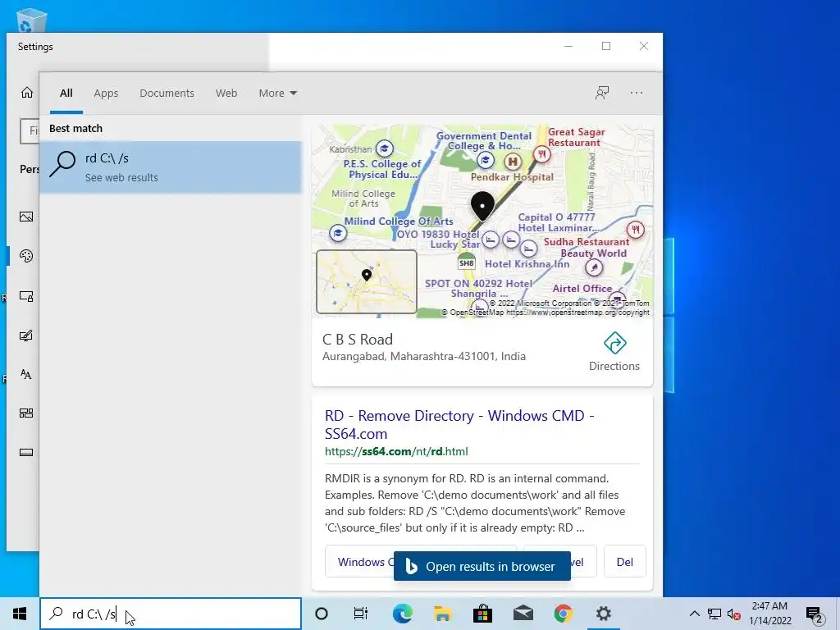Click the C B S Road heading
This screenshot has height=630, width=840.
(x=358, y=339)
